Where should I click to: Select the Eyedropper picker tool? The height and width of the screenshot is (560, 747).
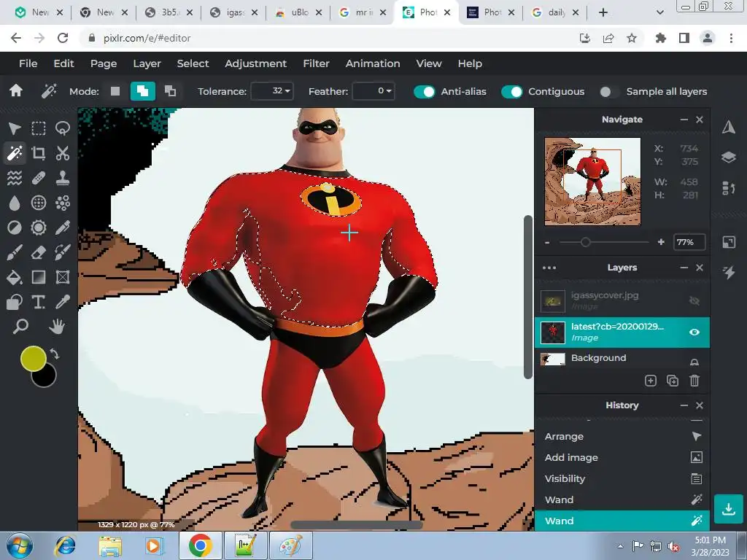click(x=63, y=302)
